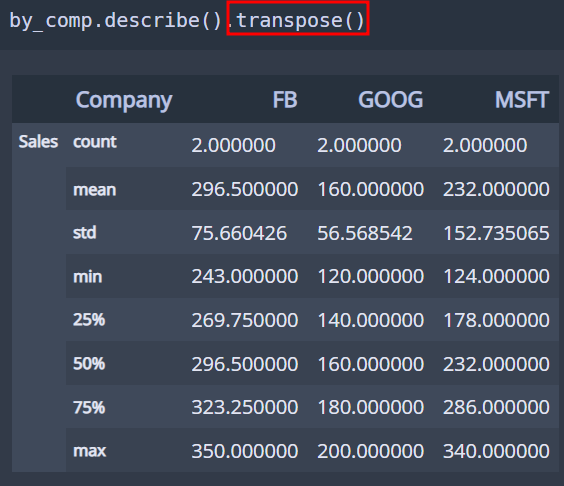This screenshot has width=564, height=486.
Task: Click the count row label
Action: [x=95, y=142]
